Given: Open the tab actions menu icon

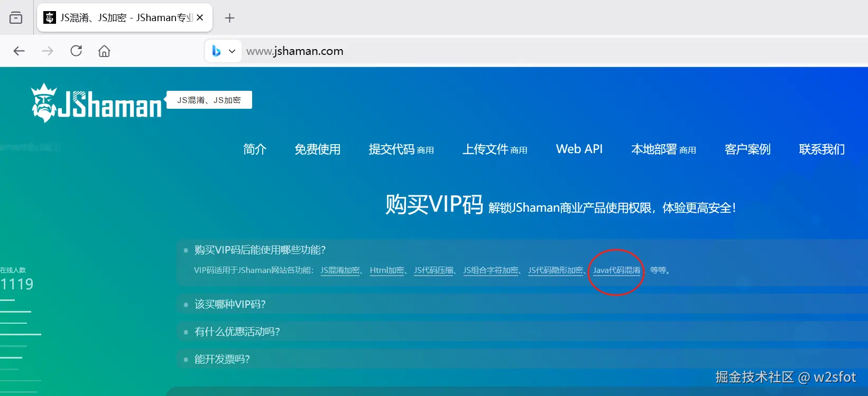Looking at the screenshot, I should [x=16, y=17].
